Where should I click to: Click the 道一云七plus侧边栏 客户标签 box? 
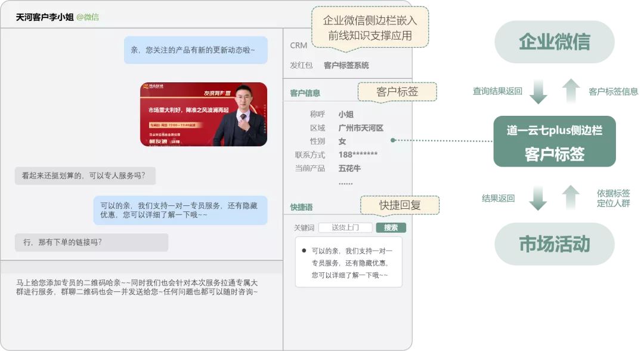(x=555, y=141)
